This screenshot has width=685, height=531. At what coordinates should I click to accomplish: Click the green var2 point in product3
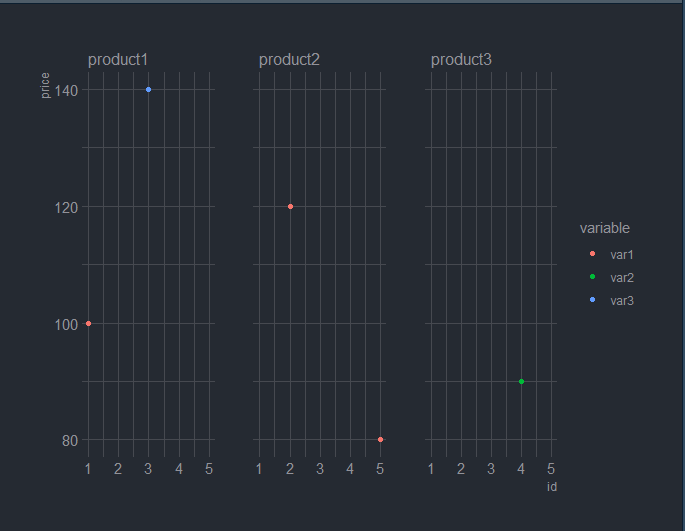[x=521, y=382]
